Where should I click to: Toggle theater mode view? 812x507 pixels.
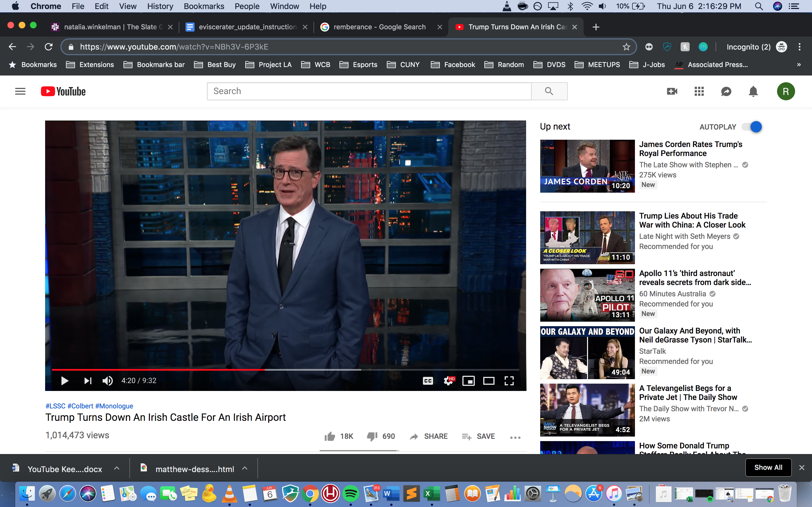coord(489,381)
